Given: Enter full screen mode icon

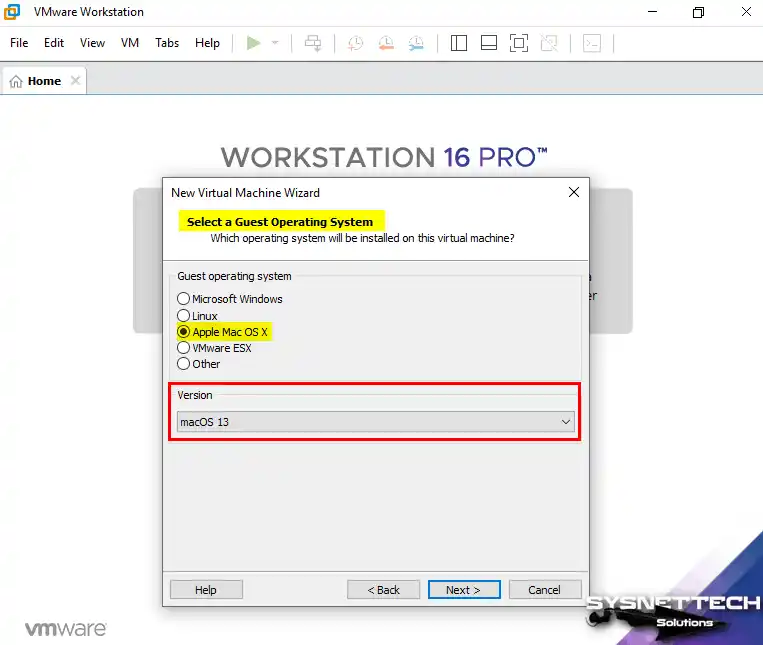Looking at the screenshot, I should 518,43.
